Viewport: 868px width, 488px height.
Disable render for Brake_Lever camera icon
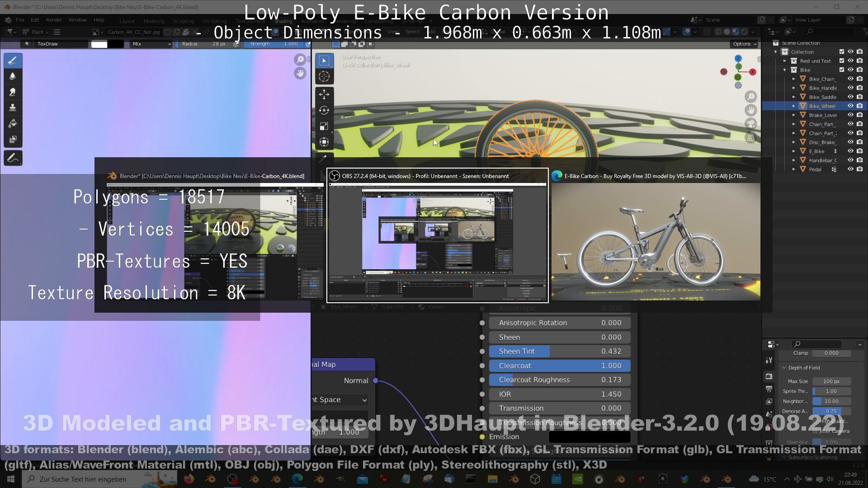[x=860, y=115]
